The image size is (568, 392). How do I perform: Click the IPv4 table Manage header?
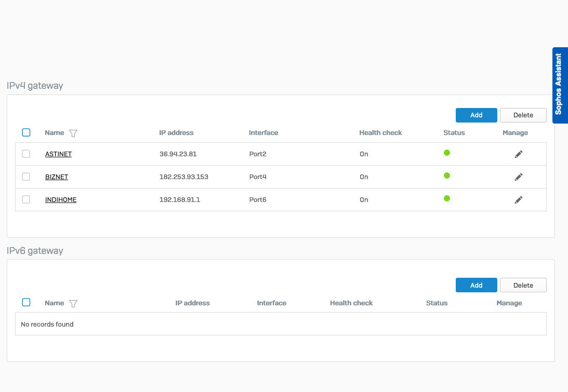pyautogui.click(x=515, y=133)
